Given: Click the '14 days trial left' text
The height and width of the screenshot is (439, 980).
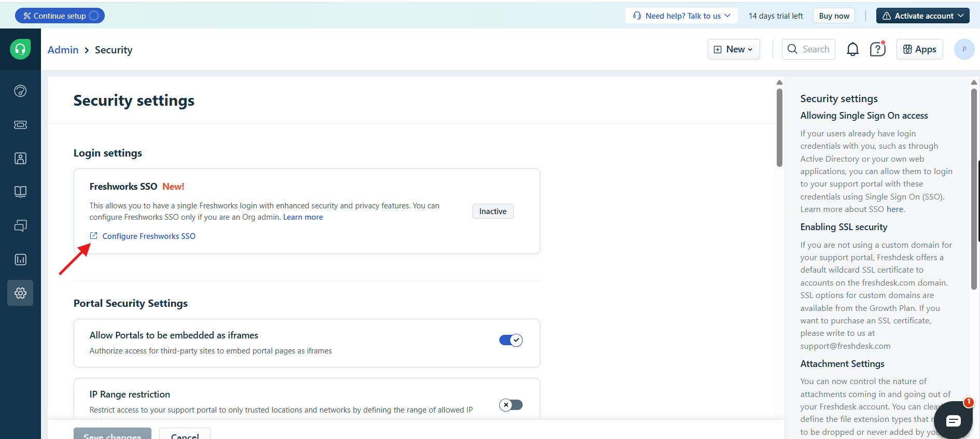Looking at the screenshot, I should (x=776, y=16).
